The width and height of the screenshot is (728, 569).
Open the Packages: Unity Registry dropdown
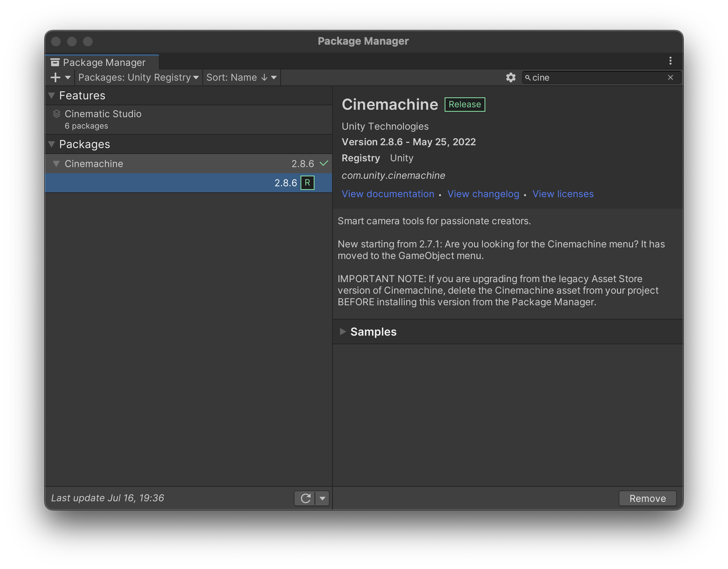138,77
